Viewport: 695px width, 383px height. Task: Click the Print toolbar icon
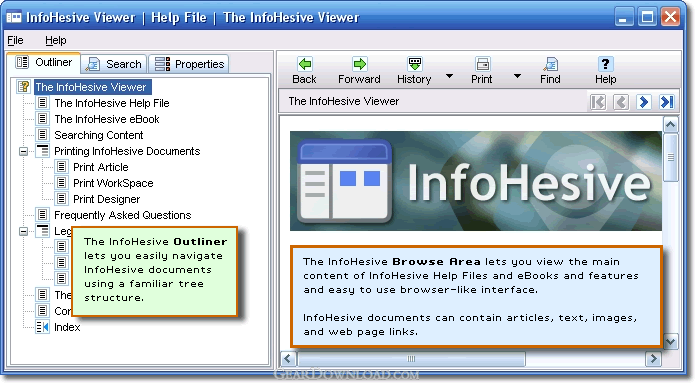pyautogui.click(x=482, y=64)
